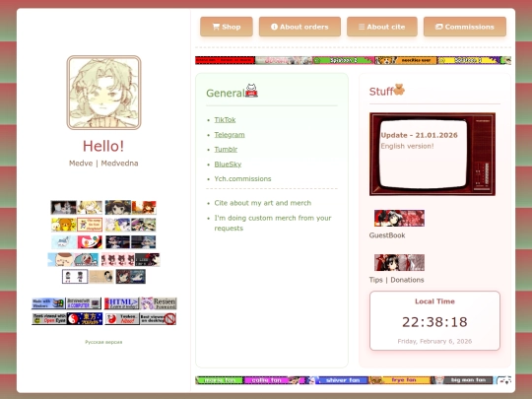Click the brown-haired girl with headband stamp
This screenshot has width=532, height=399.
(x=118, y=207)
